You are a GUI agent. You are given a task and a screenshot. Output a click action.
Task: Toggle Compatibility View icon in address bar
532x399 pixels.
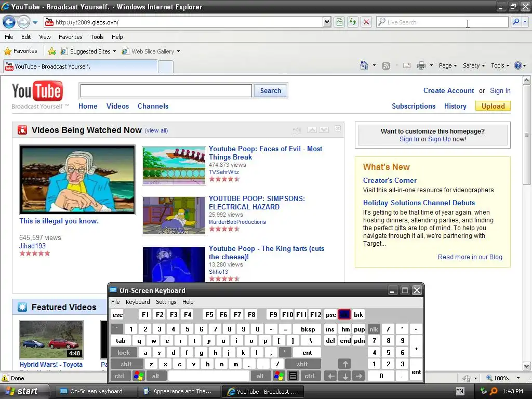click(x=339, y=22)
